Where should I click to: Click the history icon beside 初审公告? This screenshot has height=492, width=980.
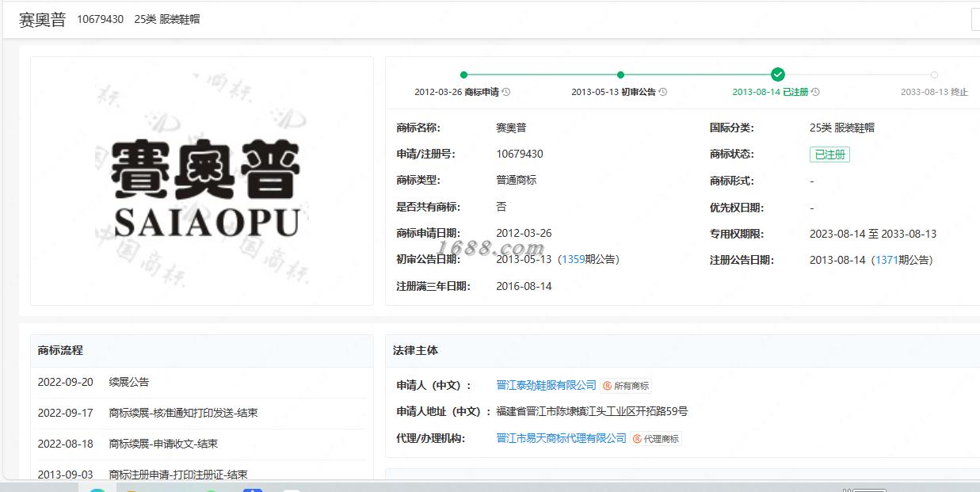663,92
